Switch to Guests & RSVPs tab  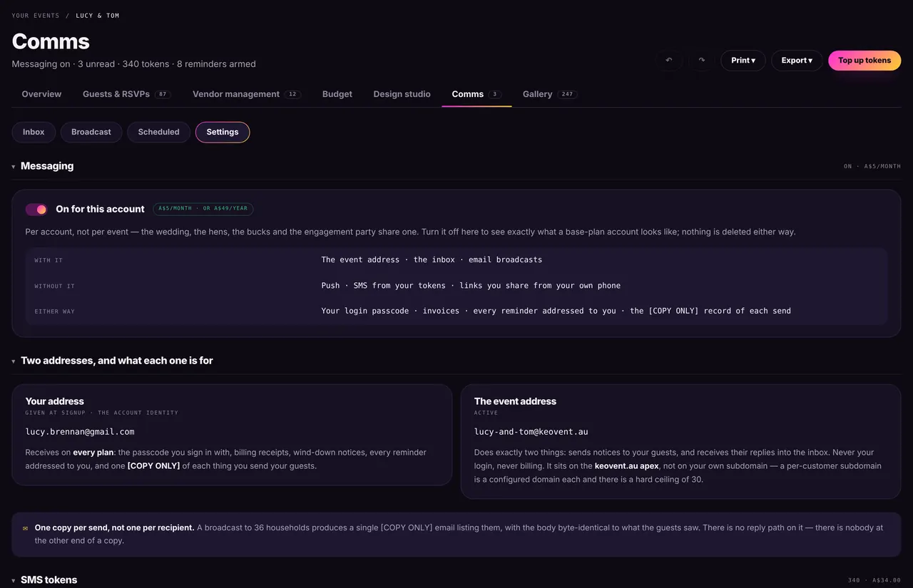click(126, 94)
